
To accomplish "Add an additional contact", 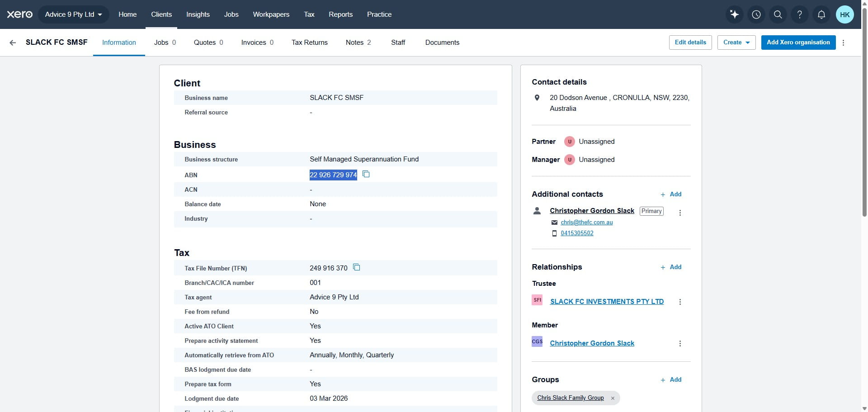I will click(x=671, y=194).
